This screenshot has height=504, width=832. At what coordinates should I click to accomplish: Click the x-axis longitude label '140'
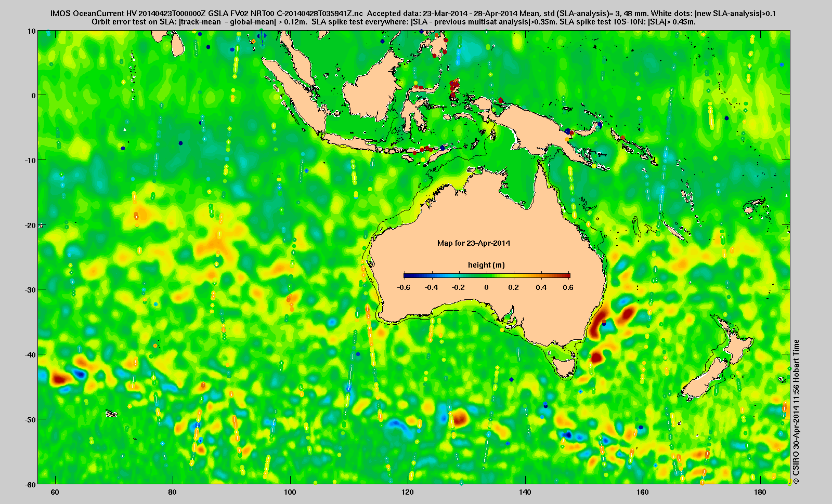click(x=525, y=492)
